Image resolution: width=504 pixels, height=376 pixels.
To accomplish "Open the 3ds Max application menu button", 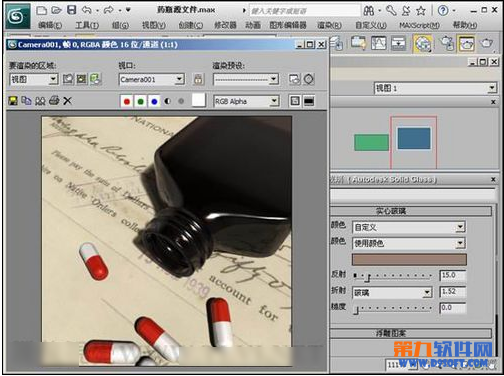I will pyautogui.click(x=18, y=16).
